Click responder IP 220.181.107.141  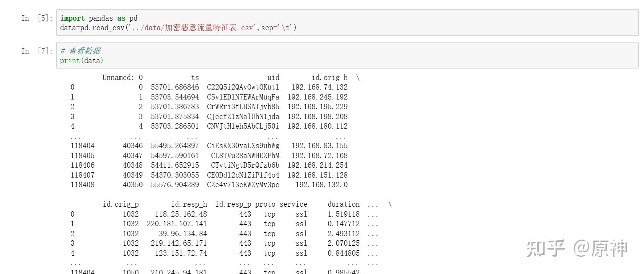coord(177,224)
